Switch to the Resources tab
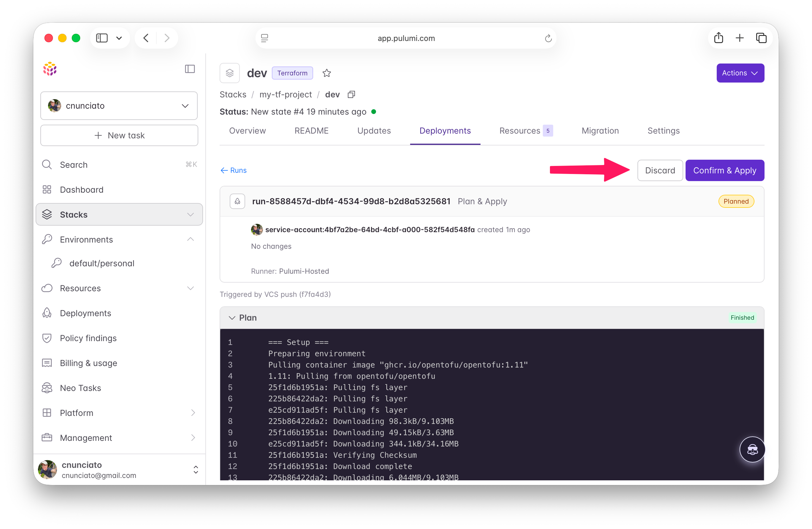 pyautogui.click(x=526, y=131)
